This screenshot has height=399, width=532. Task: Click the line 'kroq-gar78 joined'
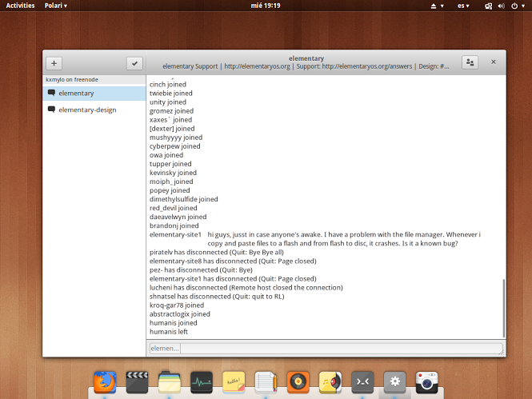[177, 305]
